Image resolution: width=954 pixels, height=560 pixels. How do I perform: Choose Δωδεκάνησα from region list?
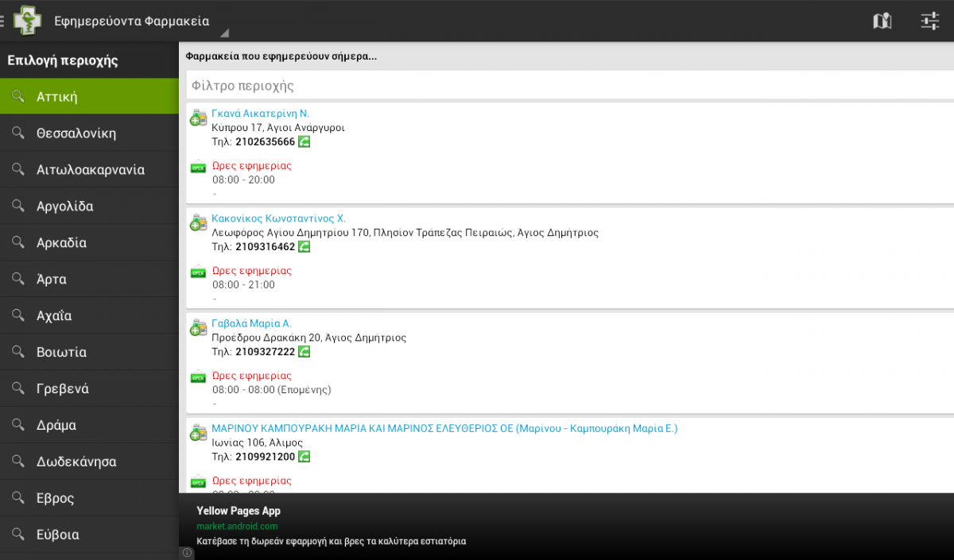89,462
